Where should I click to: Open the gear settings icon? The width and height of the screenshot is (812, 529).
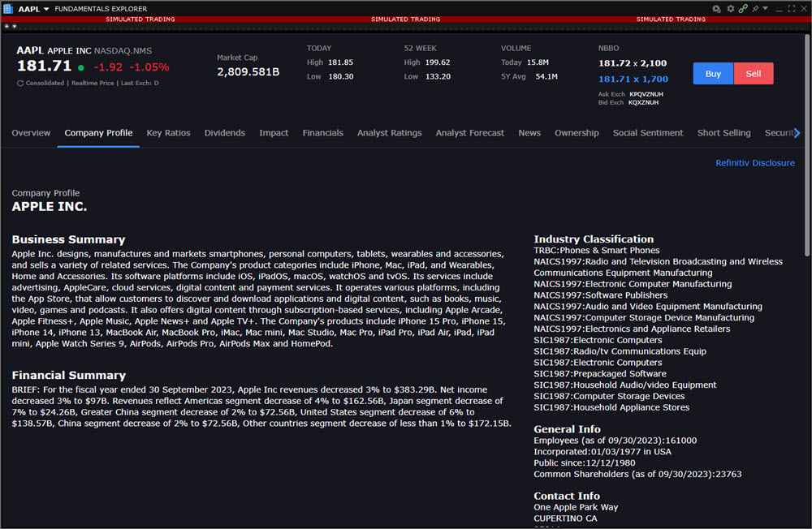730,8
